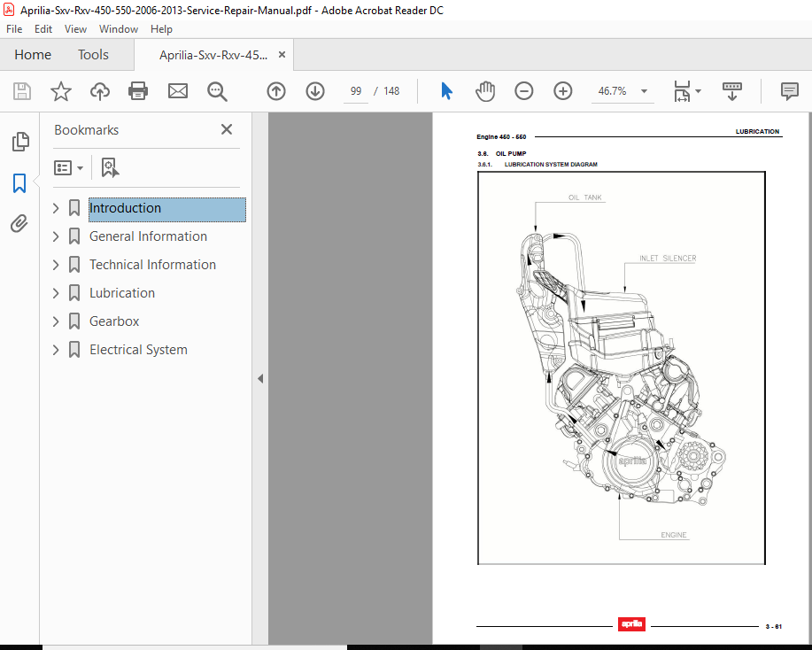Click the Find current bookmark icon

point(110,167)
